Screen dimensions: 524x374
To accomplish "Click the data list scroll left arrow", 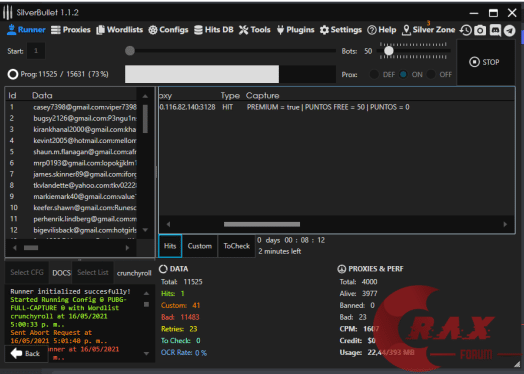I will click(x=15, y=248).
